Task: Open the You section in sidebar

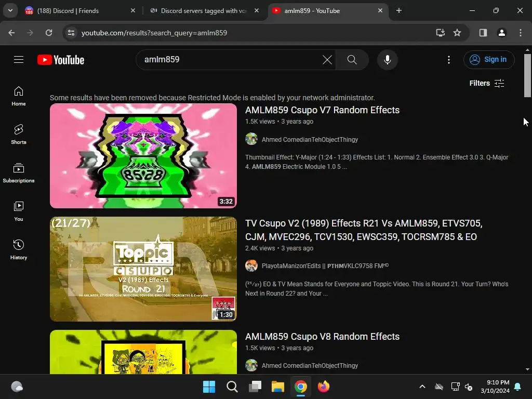Action: click(x=19, y=211)
